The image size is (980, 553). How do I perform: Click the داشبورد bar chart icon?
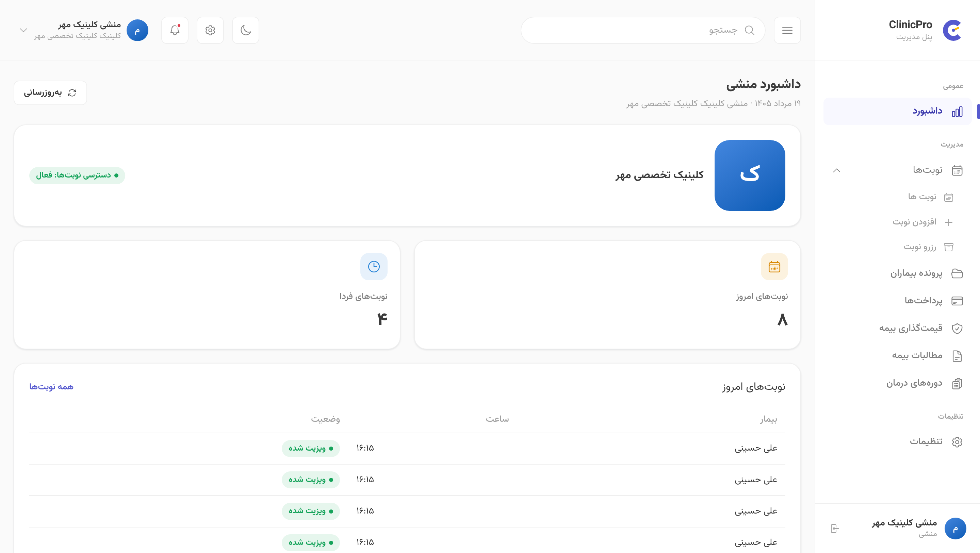point(957,112)
